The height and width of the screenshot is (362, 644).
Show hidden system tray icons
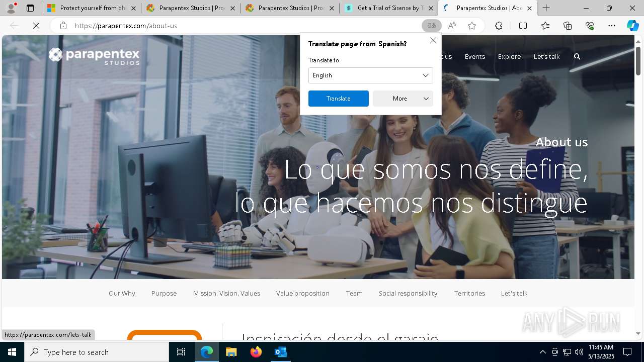[x=542, y=352]
